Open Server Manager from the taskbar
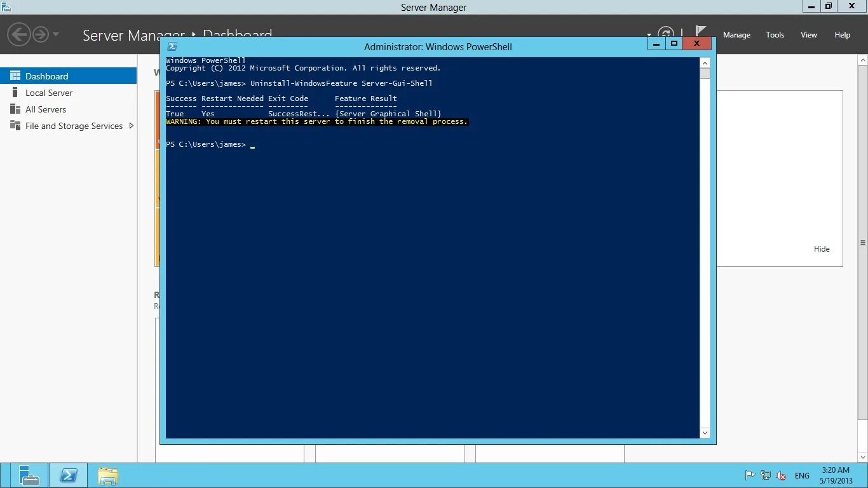Viewport: 868px width, 488px height. pos(29,475)
